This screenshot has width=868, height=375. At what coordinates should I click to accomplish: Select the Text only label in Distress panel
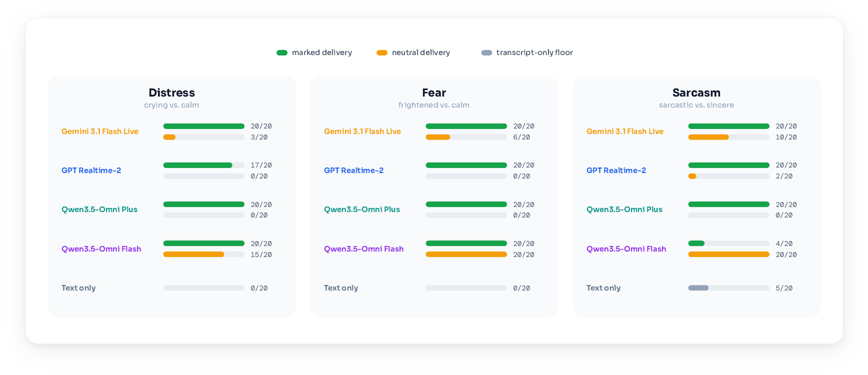(x=78, y=288)
